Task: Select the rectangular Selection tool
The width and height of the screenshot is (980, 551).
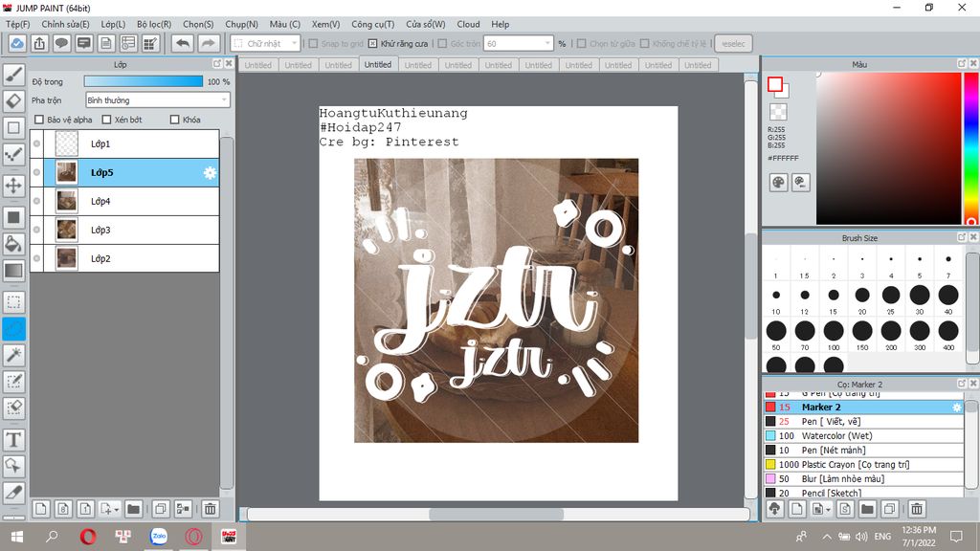Action: (13, 302)
